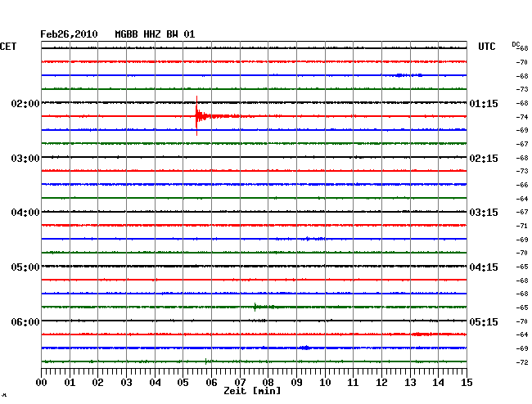Click the -67 value beside the 03:15 label
This screenshot has width=532, height=404.
click(x=522, y=212)
